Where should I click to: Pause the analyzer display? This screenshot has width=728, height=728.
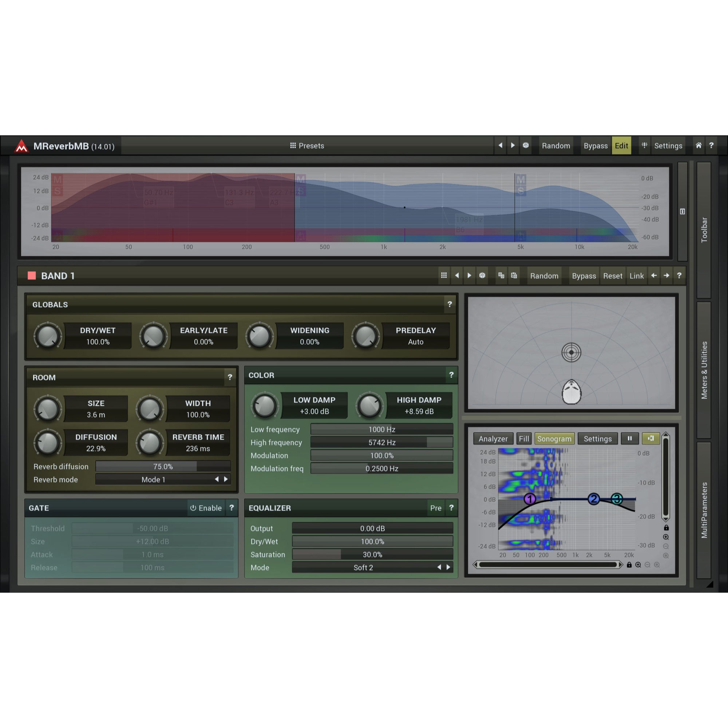coord(630,438)
